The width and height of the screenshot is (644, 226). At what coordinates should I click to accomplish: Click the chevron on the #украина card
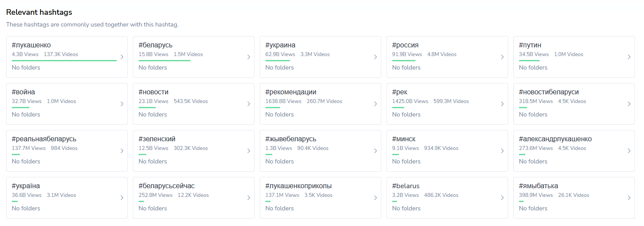(x=376, y=57)
